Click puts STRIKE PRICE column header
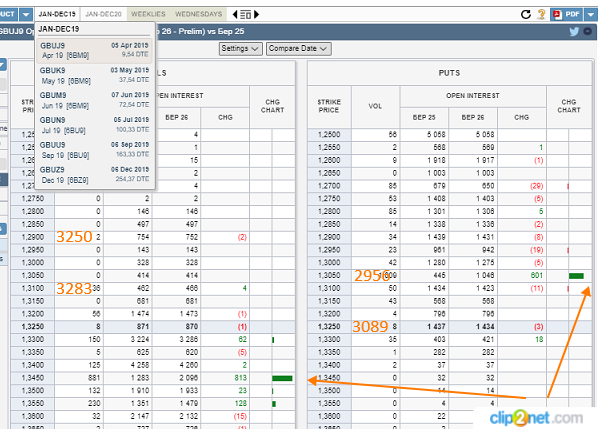The height and width of the screenshot is (435, 613). click(329, 106)
